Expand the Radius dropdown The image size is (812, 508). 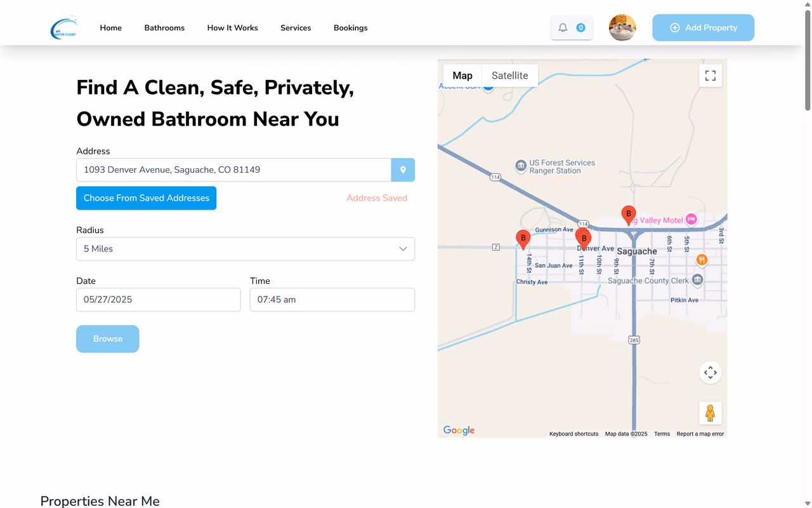(x=246, y=249)
